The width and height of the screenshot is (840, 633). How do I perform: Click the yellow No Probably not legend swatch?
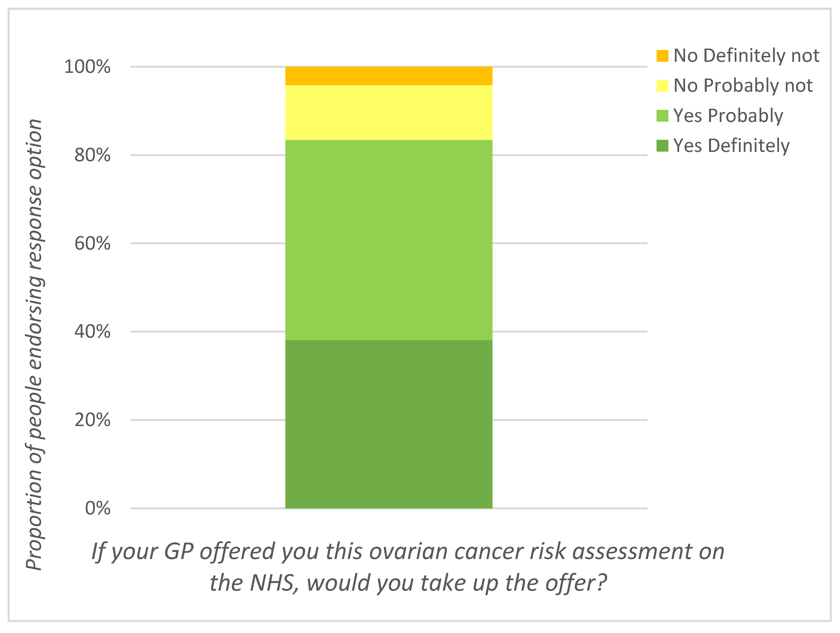coord(662,86)
